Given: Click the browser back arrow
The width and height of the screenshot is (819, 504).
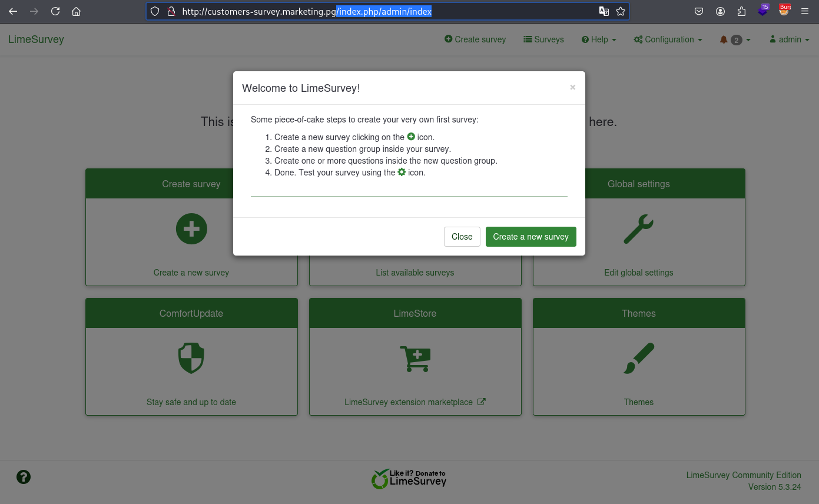Looking at the screenshot, I should pos(13,11).
